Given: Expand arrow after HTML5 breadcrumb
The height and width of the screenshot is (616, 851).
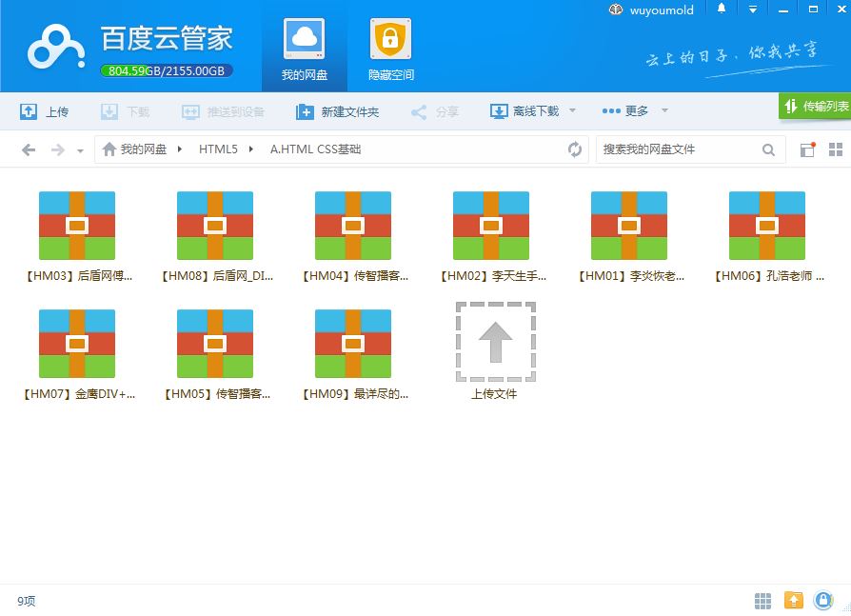Looking at the screenshot, I should pos(250,149).
